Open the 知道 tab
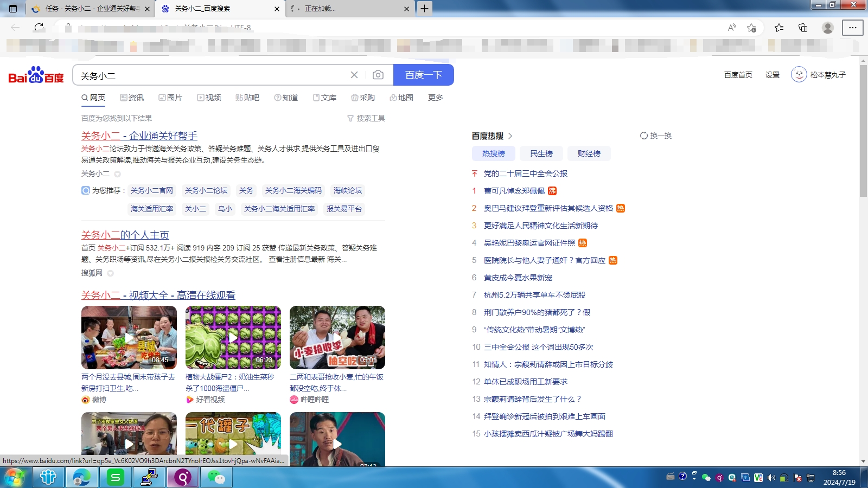The width and height of the screenshot is (868, 488). 286,98
